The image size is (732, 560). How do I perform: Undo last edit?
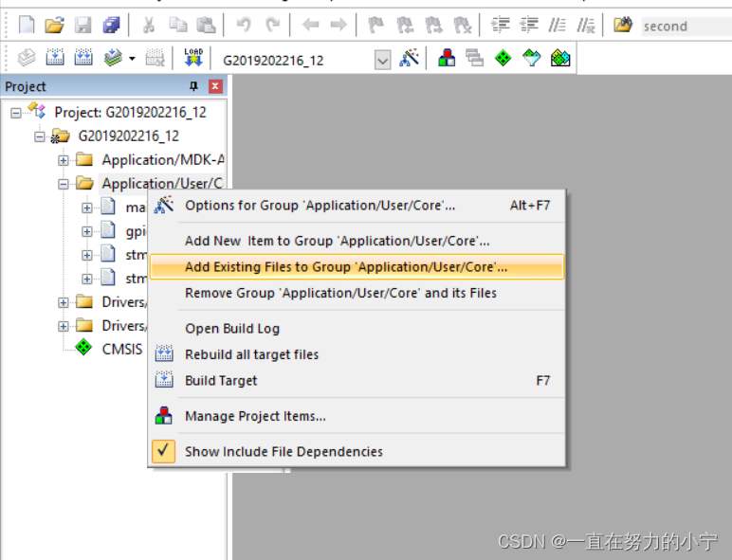coord(244,25)
